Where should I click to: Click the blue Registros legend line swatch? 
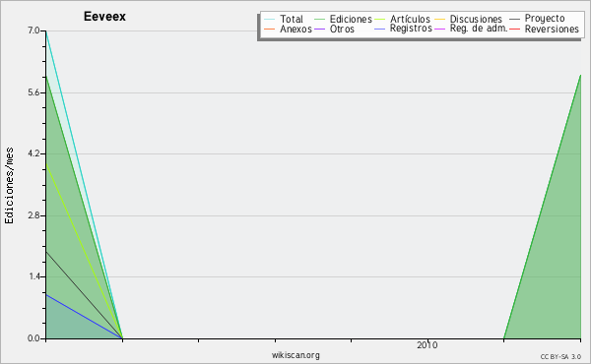tap(379, 29)
